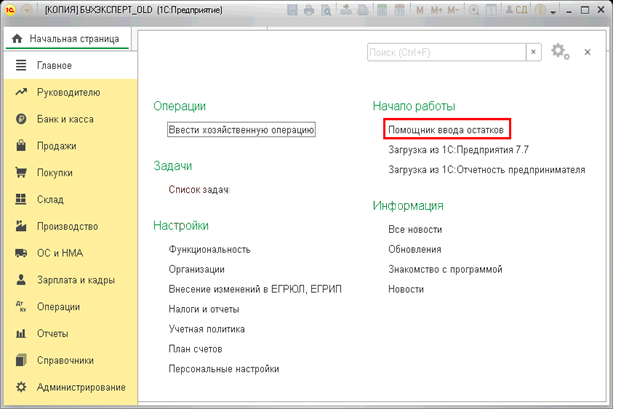Click the Zoom magnifier icon in toolbar
The width and height of the screenshot is (617, 409).
[x=474, y=10]
